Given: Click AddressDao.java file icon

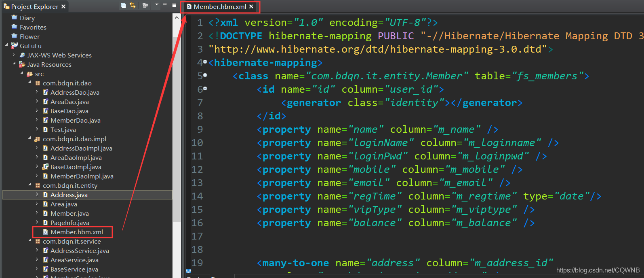Looking at the screenshot, I should point(45,92).
